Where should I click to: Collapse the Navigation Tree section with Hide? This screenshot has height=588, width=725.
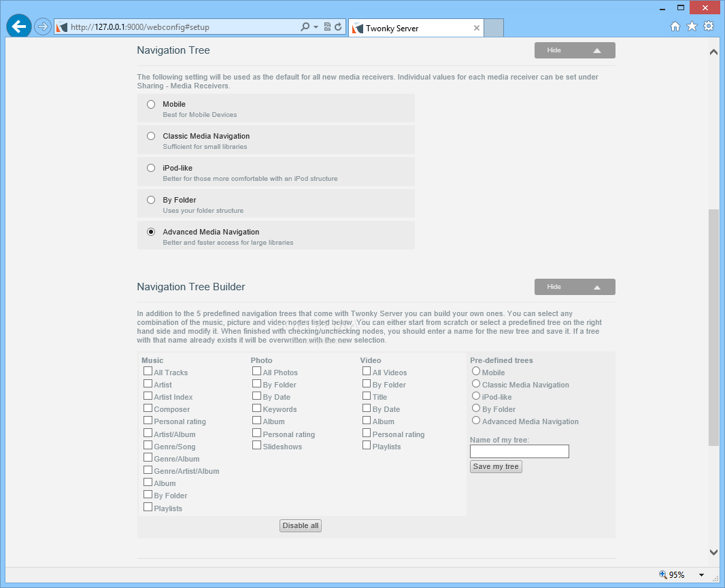pyautogui.click(x=575, y=50)
